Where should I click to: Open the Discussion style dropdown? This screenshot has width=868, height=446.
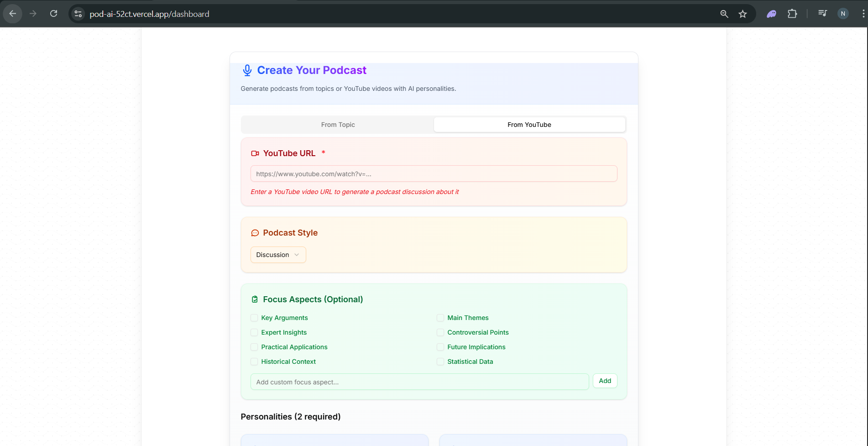tap(278, 255)
